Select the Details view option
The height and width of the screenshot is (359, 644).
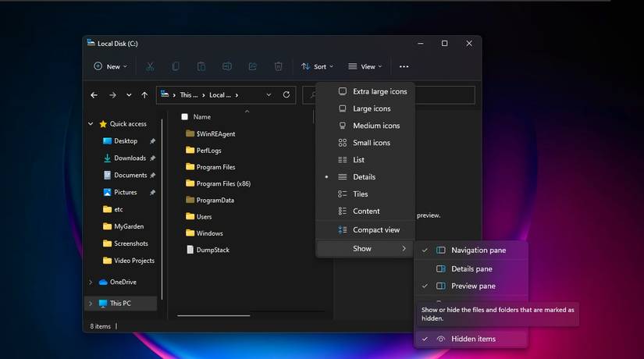(x=365, y=177)
